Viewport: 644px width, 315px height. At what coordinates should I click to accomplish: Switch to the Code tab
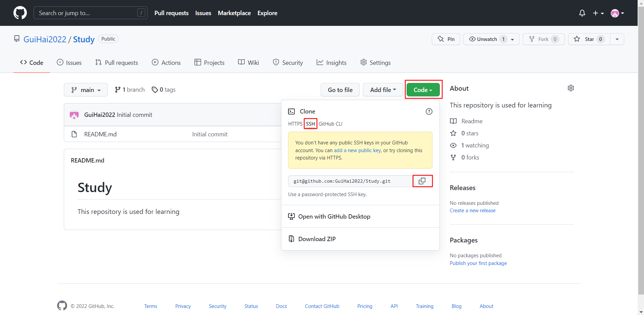point(32,62)
